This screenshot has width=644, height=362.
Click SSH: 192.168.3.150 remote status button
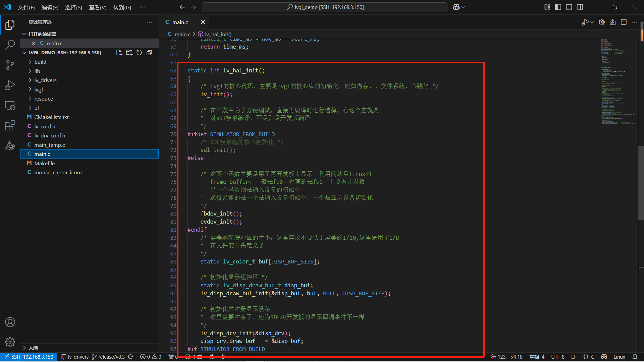point(29,357)
